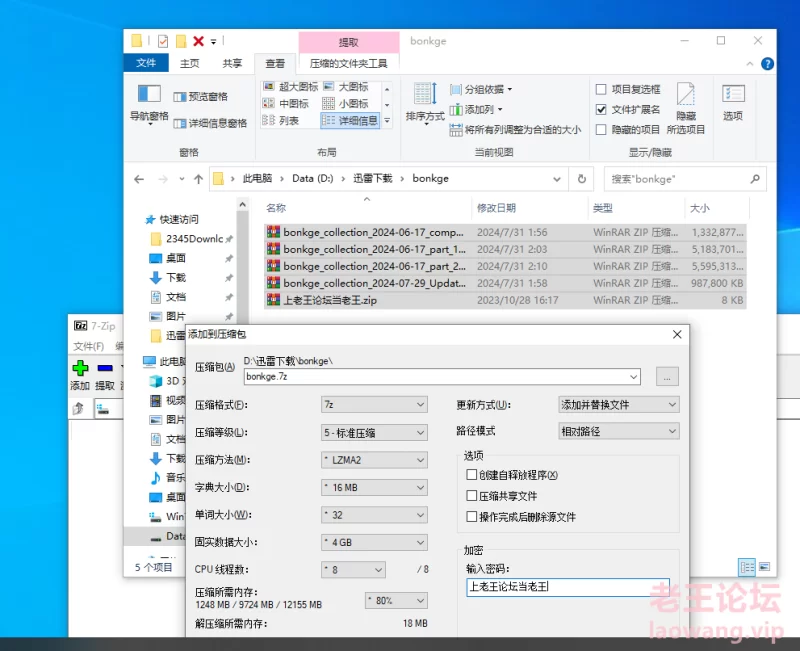Select 快速访问 quick access in navigation pane

[179, 219]
